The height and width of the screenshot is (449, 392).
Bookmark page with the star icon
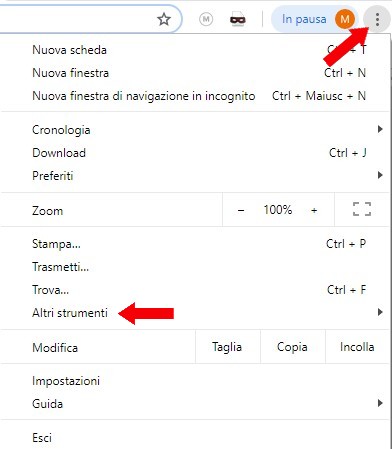(x=164, y=19)
